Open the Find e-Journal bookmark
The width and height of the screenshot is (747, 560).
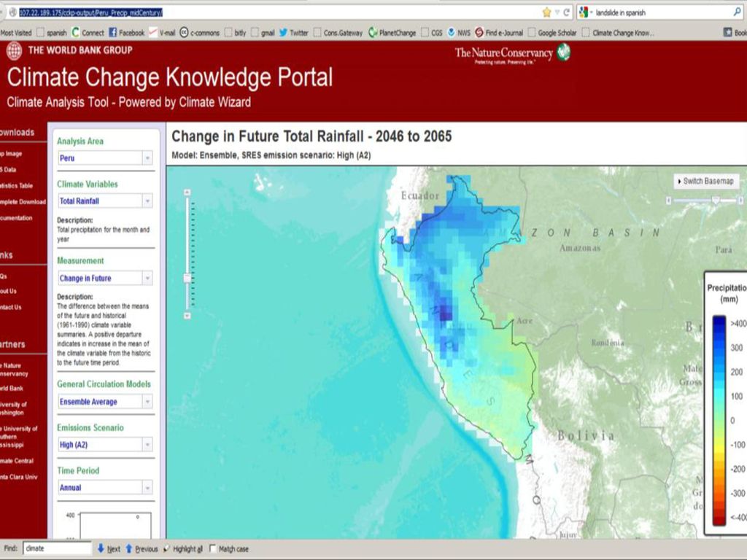click(x=499, y=32)
